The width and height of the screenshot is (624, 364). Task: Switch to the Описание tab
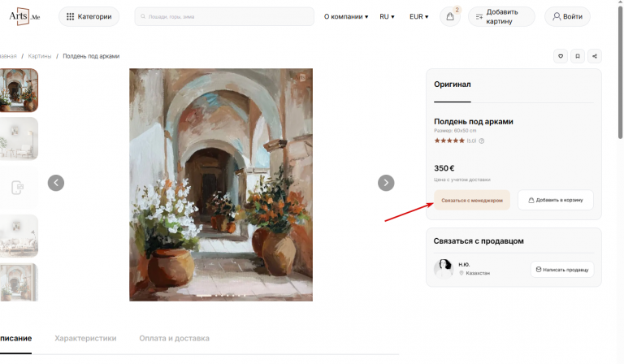(15, 338)
